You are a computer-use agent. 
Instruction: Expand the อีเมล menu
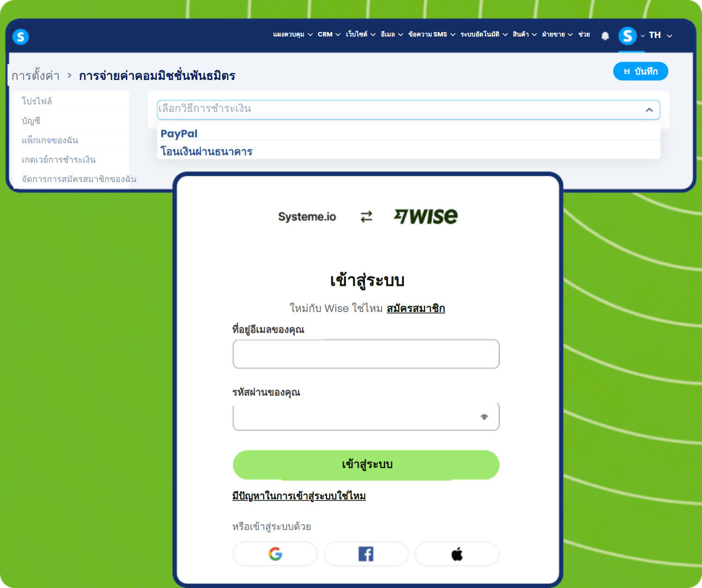point(392,35)
